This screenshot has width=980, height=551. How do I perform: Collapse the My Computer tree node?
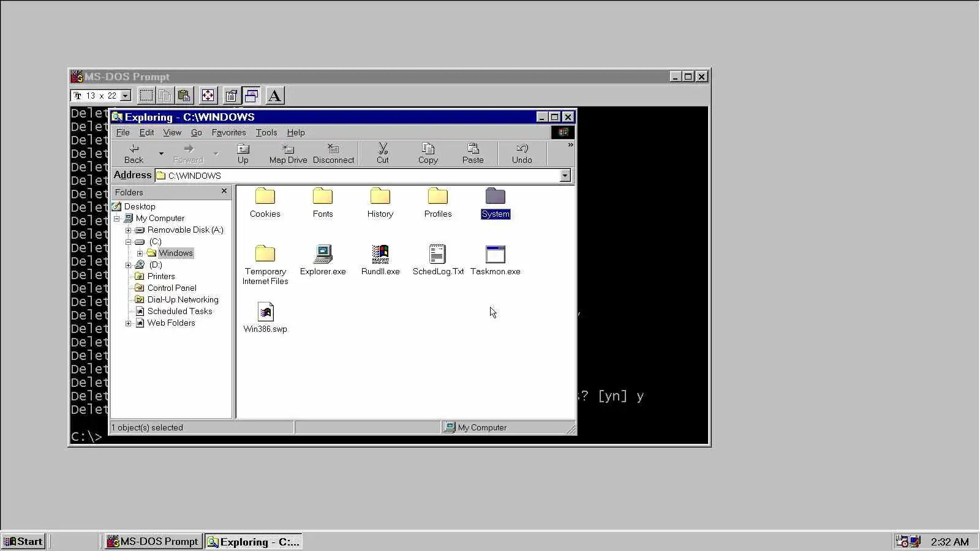coord(116,219)
